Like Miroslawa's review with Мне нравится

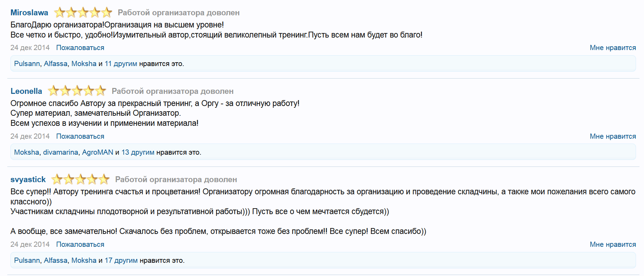point(612,48)
